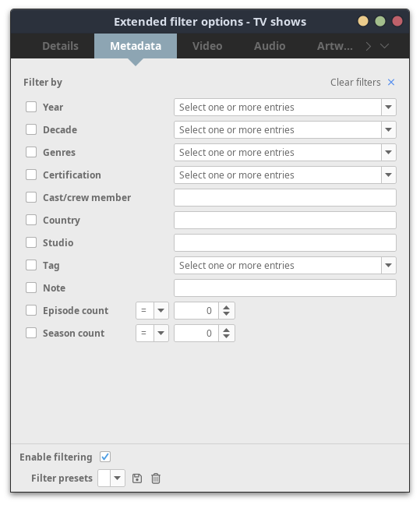Tick the Genres filter checkbox

31,152
